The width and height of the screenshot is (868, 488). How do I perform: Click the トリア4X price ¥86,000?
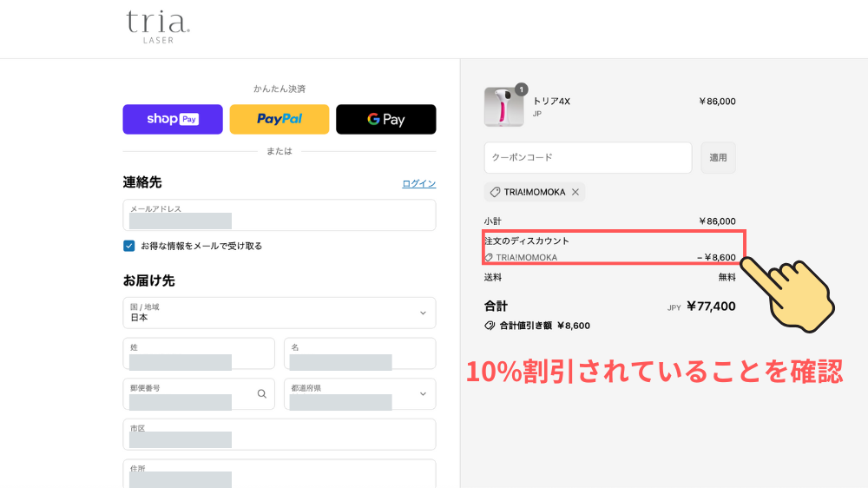[x=717, y=102]
